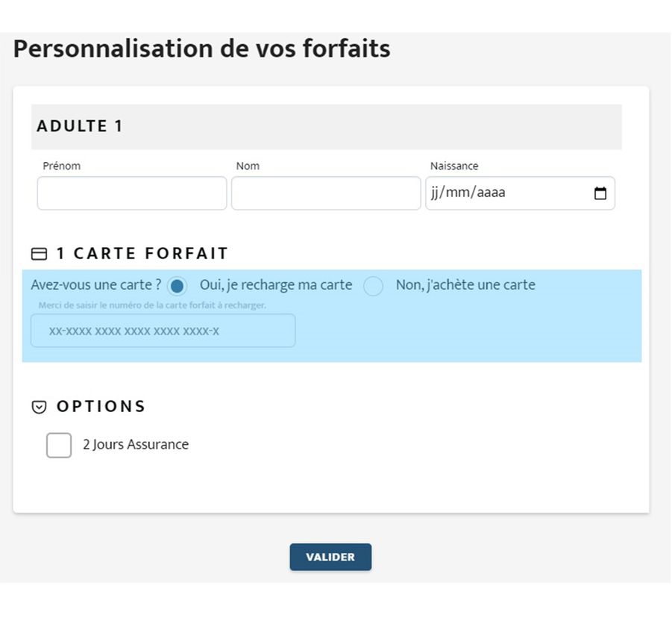This screenshot has height=627, width=672.
Task: Focus the Prénom text field
Action: [x=132, y=193]
